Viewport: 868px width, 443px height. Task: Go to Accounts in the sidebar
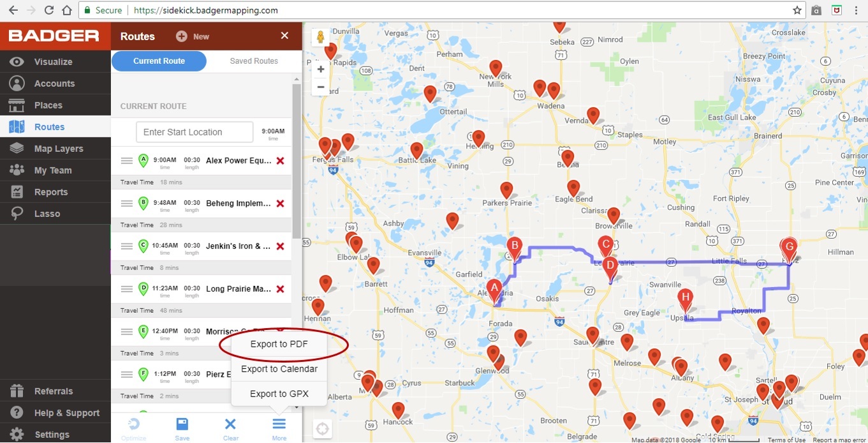(x=55, y=84)
